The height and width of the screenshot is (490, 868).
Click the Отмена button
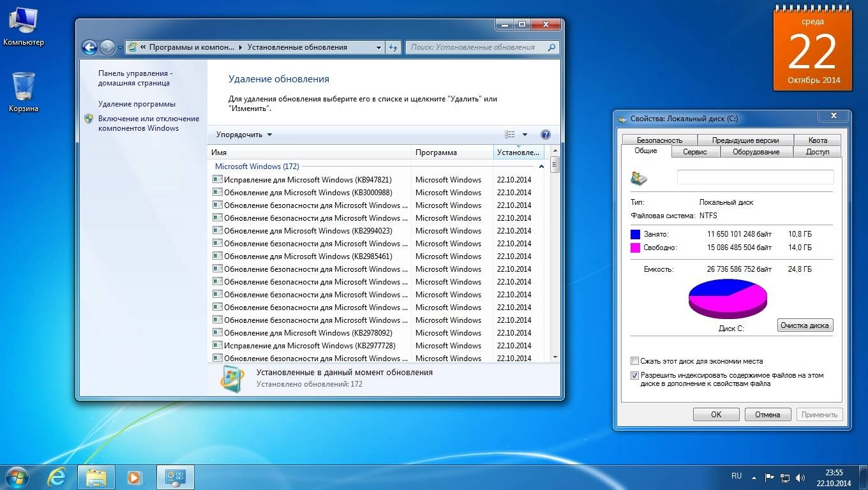(768, 414)
